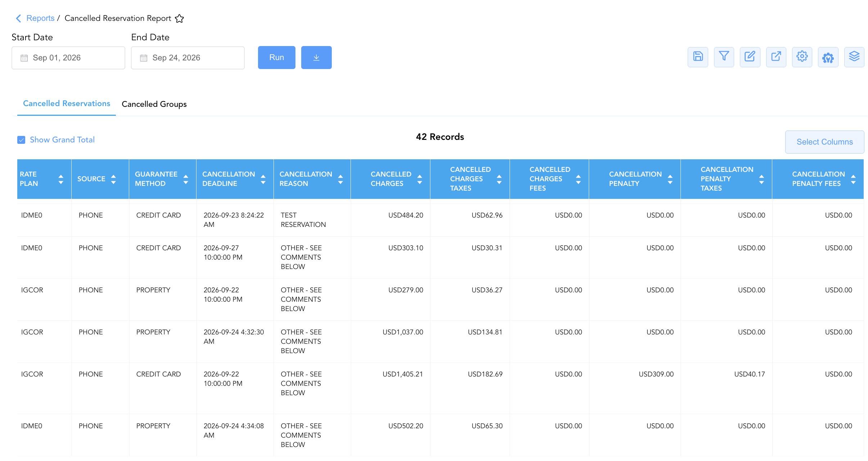Click the stacked layers icon
This screenshot has width=868, height=461.
coord(854,57)
